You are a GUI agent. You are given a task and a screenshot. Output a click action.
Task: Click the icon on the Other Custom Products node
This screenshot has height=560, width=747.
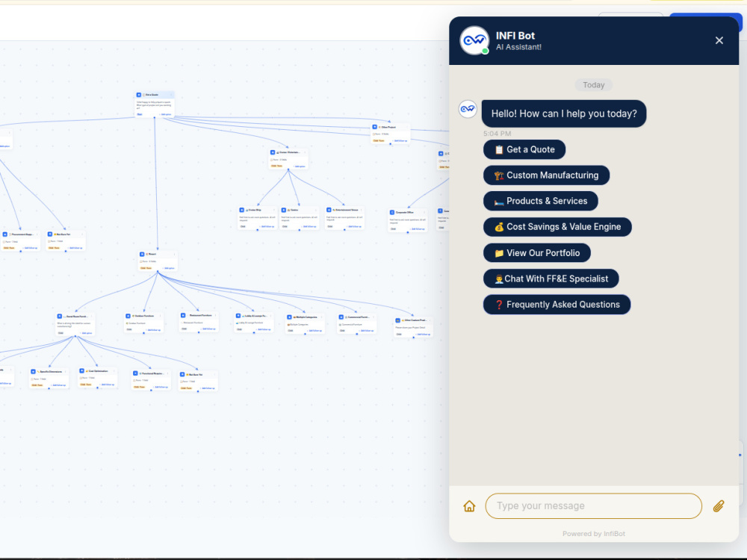(398, 320)
